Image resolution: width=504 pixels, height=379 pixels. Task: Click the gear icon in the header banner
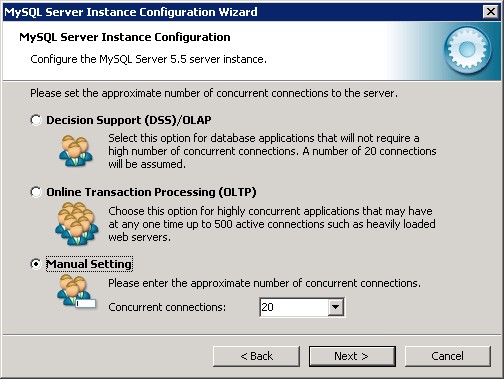pyautogui.click(x=468, y=50)
